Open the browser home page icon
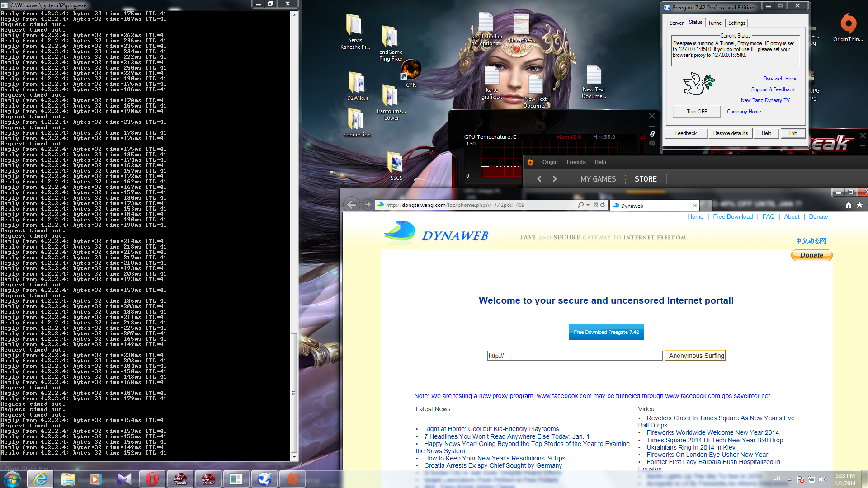The width and height of the screenshot is (868, 488). tap(849, 205)
